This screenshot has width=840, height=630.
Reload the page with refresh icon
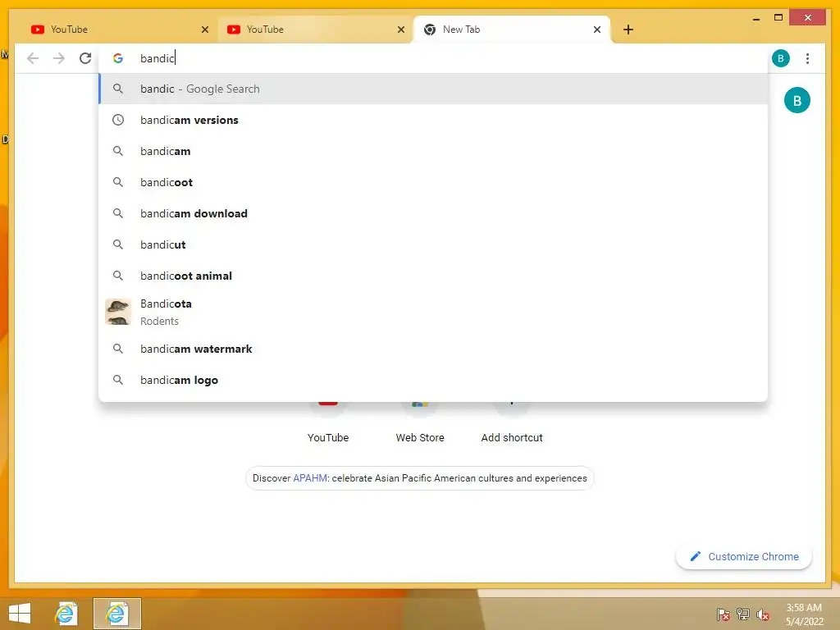pos(85,58)
